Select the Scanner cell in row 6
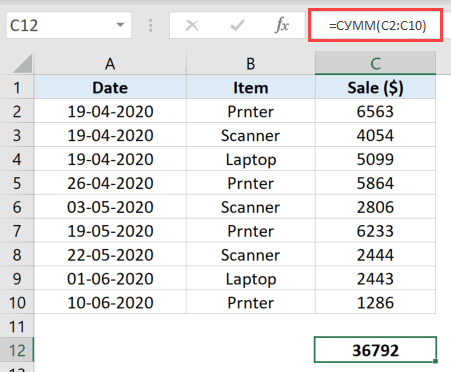451x372 pixels. click(x=251, y=207)
